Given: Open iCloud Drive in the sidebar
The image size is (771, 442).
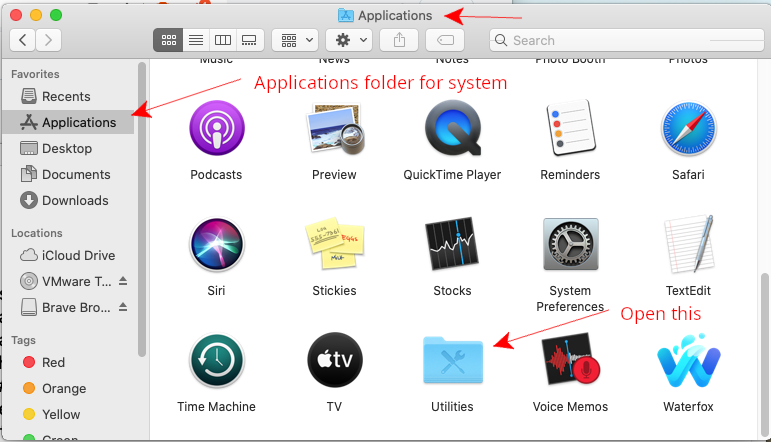Looking at the screenshot, I should click(x=68, y=256).
